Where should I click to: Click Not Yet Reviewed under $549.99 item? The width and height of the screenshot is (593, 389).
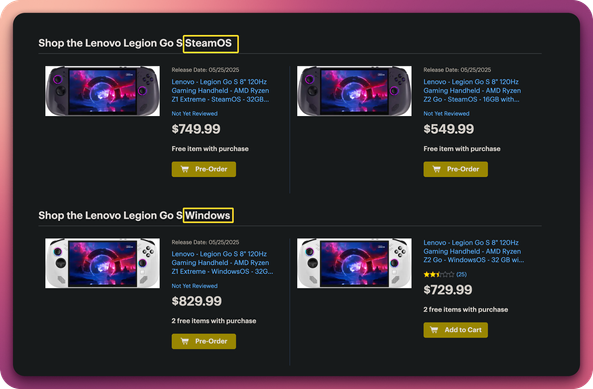tap(446, 113)
